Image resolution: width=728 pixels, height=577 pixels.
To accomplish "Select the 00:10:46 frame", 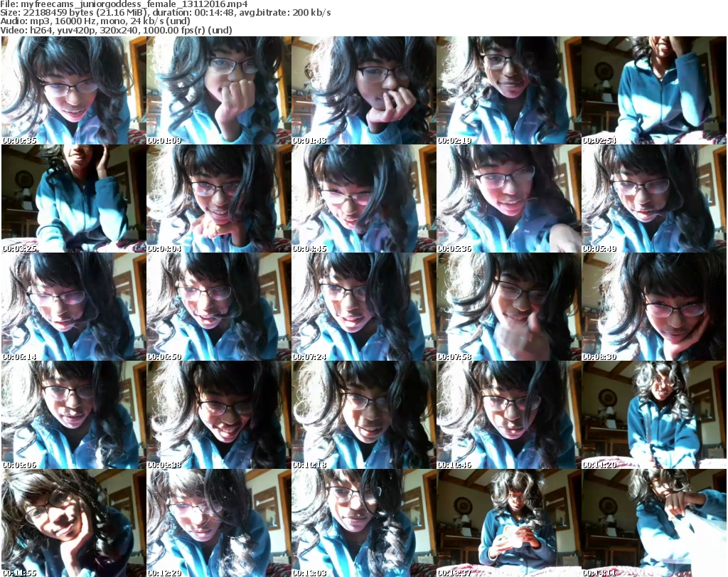I will tap(508, 415).
